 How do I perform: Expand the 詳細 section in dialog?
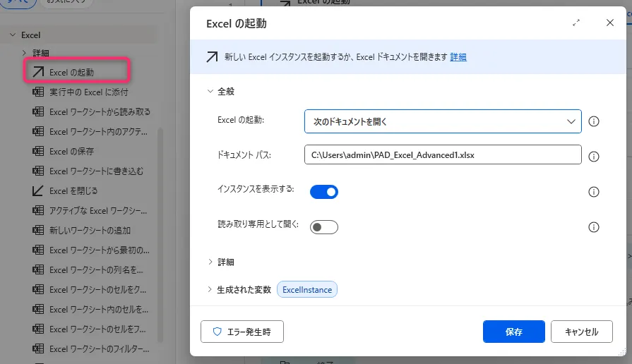click(225, 262)
